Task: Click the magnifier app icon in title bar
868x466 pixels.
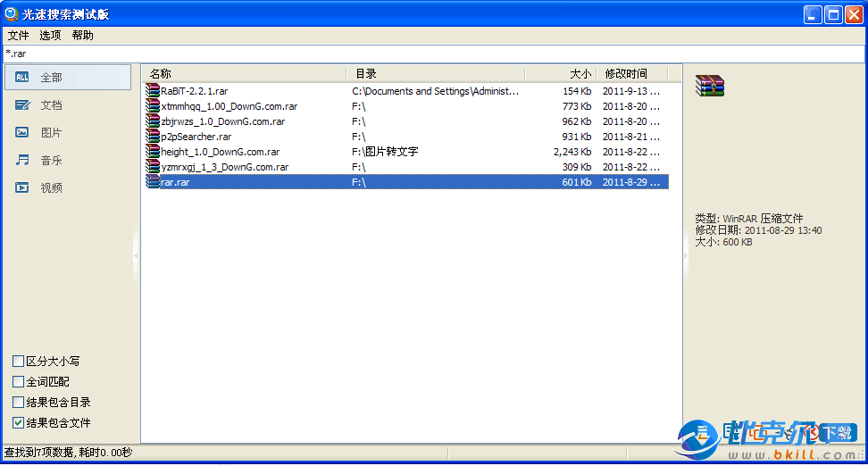Action: (x=11, y=13)
